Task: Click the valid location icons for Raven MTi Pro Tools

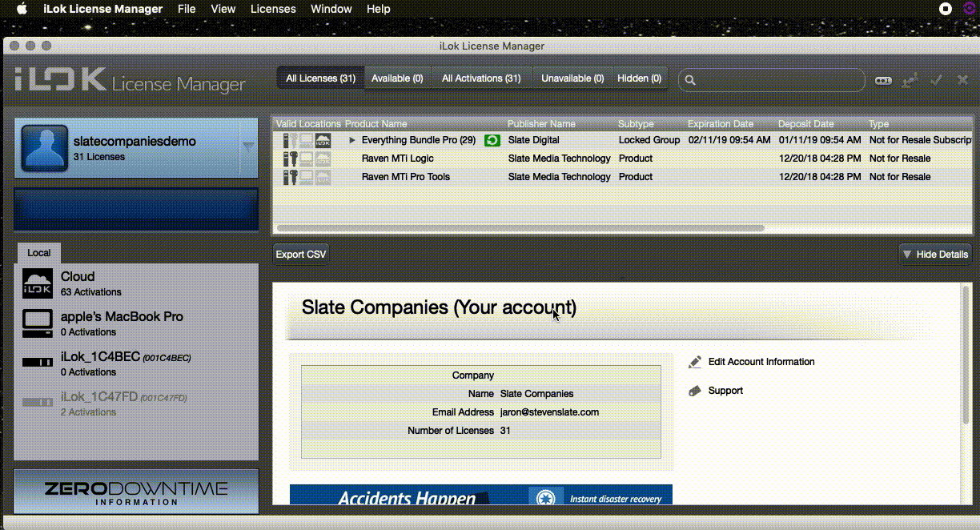Action: pos(307,177)
